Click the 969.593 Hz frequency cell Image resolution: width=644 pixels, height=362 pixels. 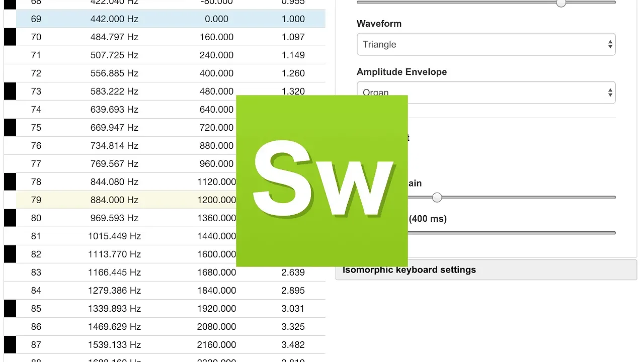114,218
